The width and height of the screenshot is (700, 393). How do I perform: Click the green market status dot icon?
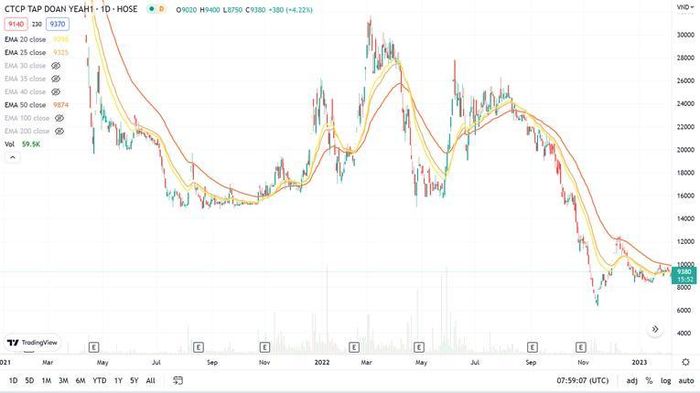point(151,9)
